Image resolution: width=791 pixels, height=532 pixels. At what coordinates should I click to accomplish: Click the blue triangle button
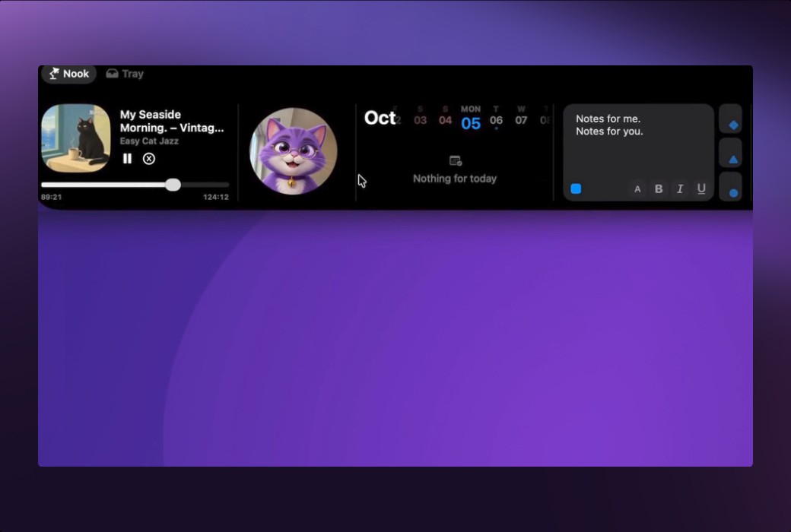[x=730, y=154]
